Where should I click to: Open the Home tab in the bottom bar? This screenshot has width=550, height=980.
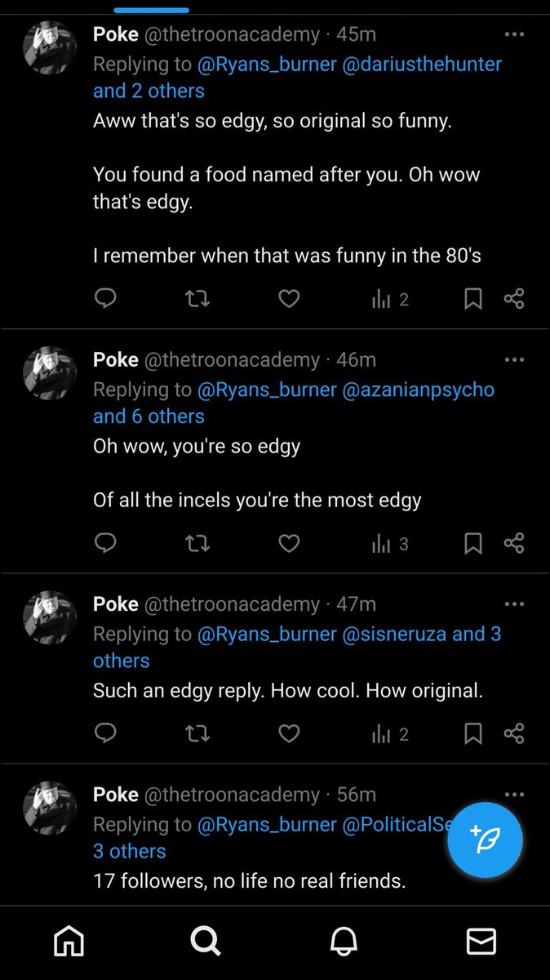tap(69, 942)
